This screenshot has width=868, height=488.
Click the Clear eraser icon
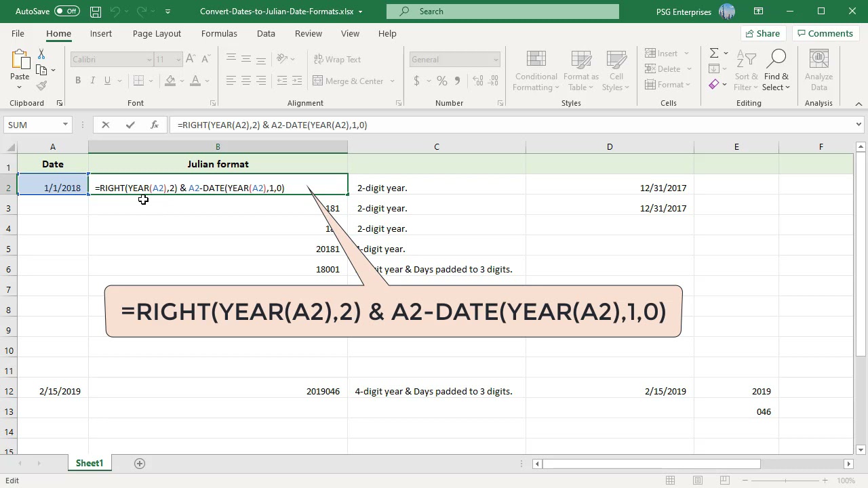[714, 85]
